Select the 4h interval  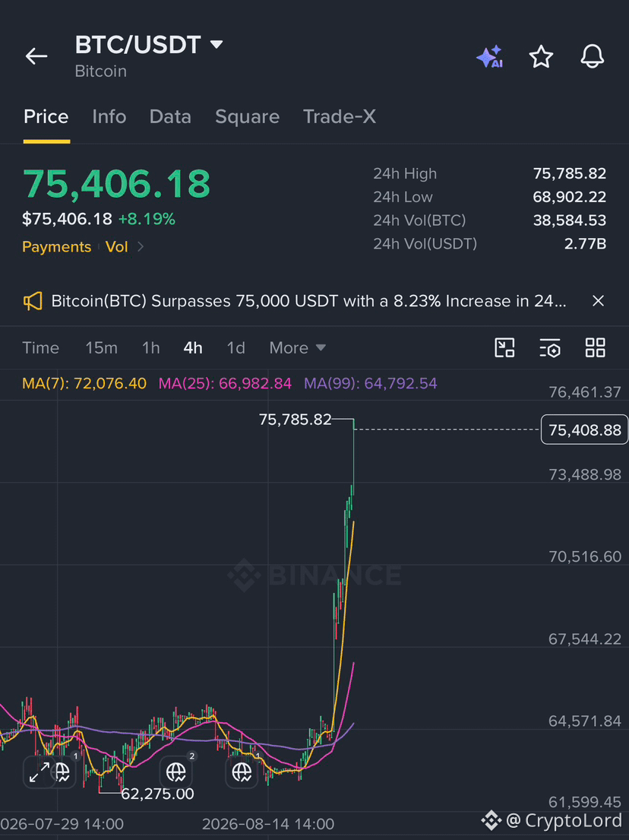193,348
